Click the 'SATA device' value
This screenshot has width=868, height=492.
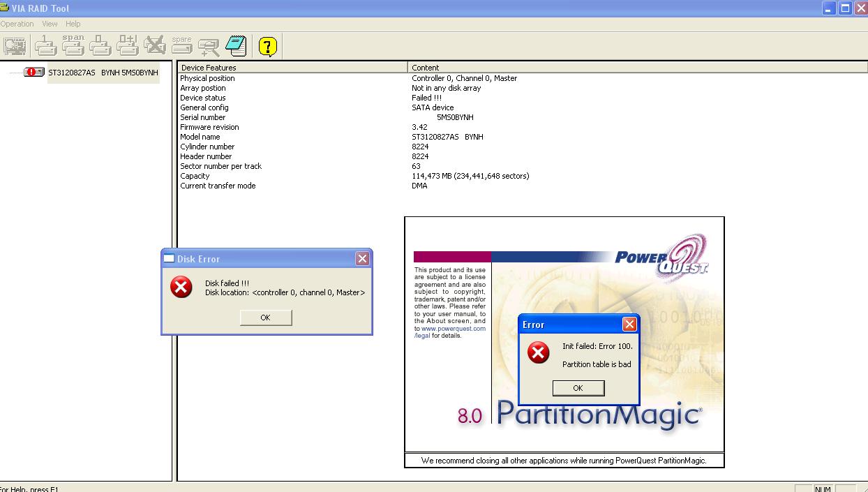433,107
